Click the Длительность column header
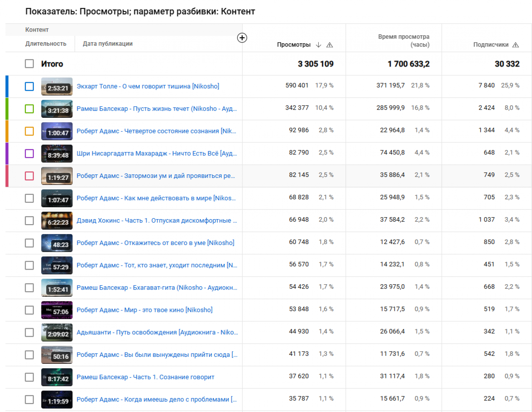 [x=46, y=44]
